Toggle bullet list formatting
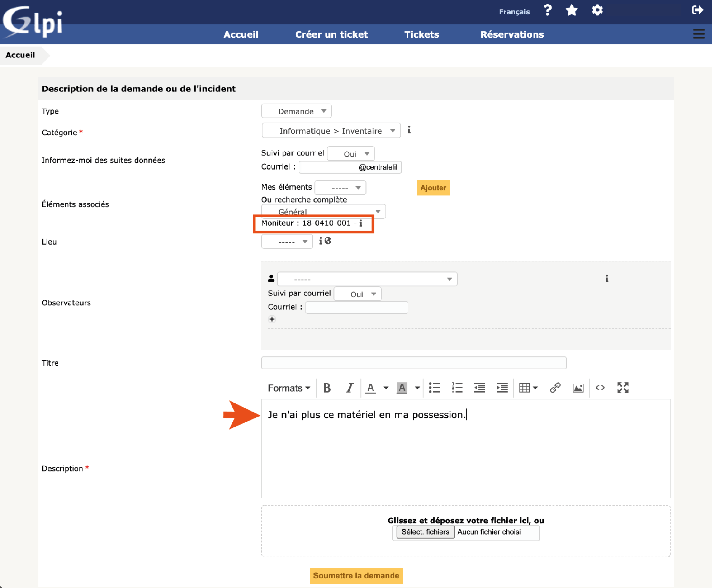This screenshot has height=588, width=712. point(434,388)
